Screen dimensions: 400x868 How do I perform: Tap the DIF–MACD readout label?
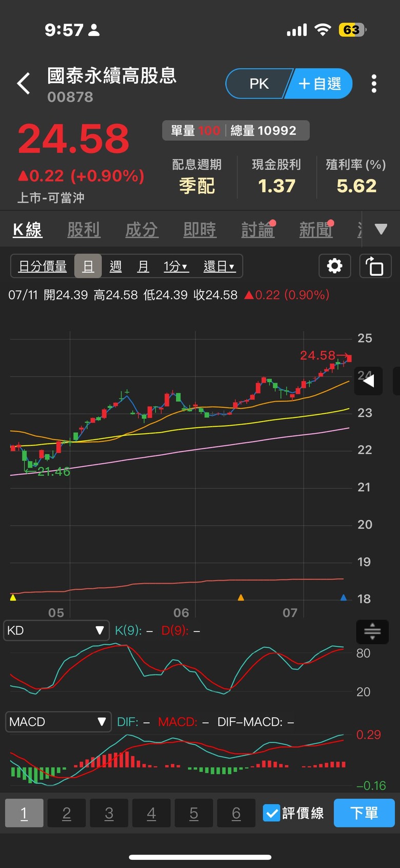(x=250, y=722)
